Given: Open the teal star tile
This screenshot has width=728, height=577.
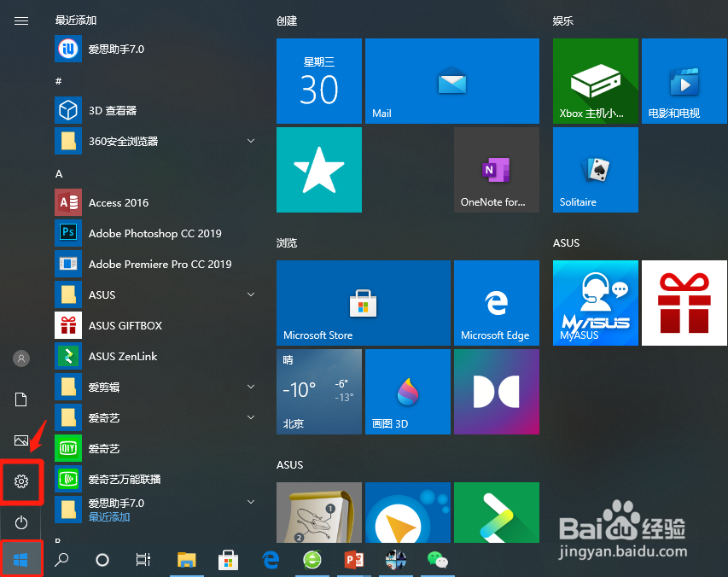Looking at the screenshot, I should [x=319, y=170].
